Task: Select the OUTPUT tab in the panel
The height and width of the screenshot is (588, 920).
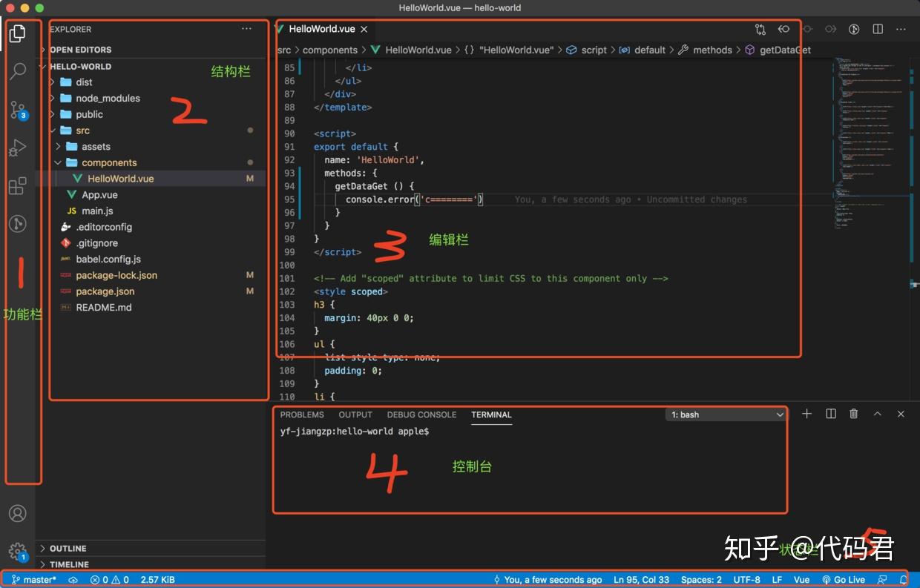Action: [x=355, y=414]
